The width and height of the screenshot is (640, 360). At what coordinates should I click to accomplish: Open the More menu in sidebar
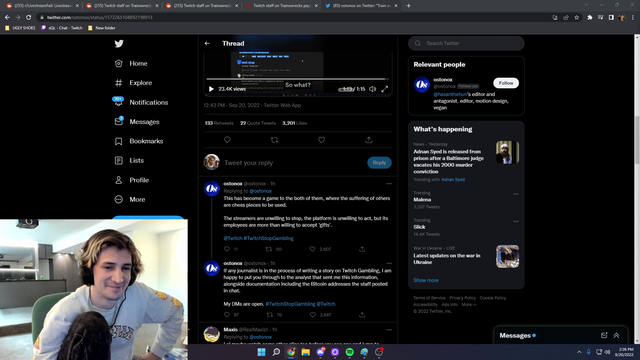click(130, 200)
